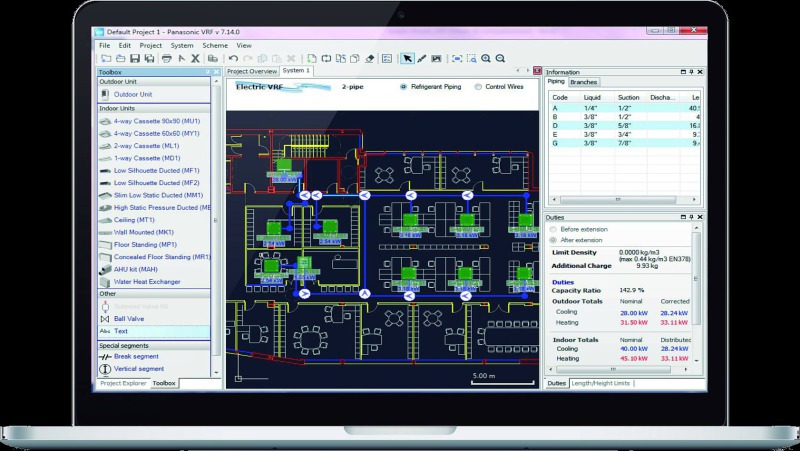
Task: Click the eraser tool icon
Action: [370, 59]
